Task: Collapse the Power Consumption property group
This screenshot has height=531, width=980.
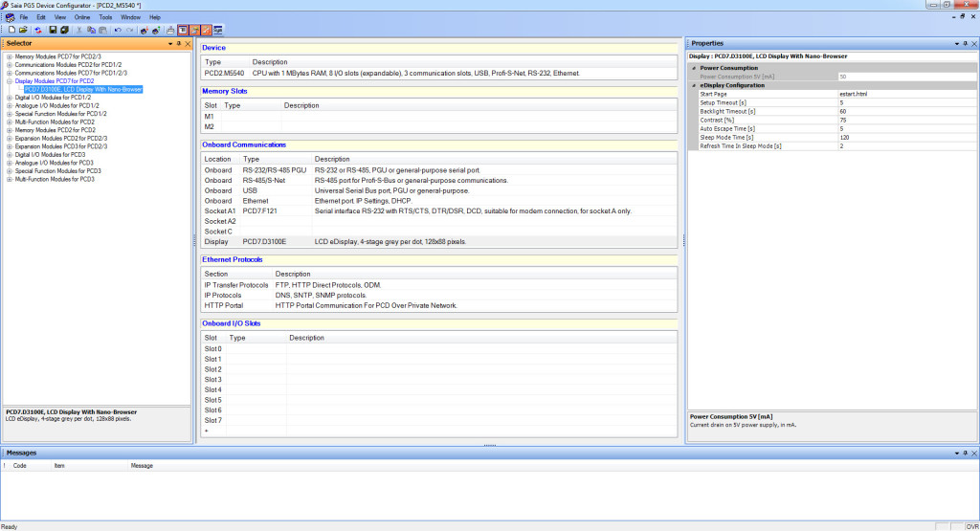Action: click(694, 68)
